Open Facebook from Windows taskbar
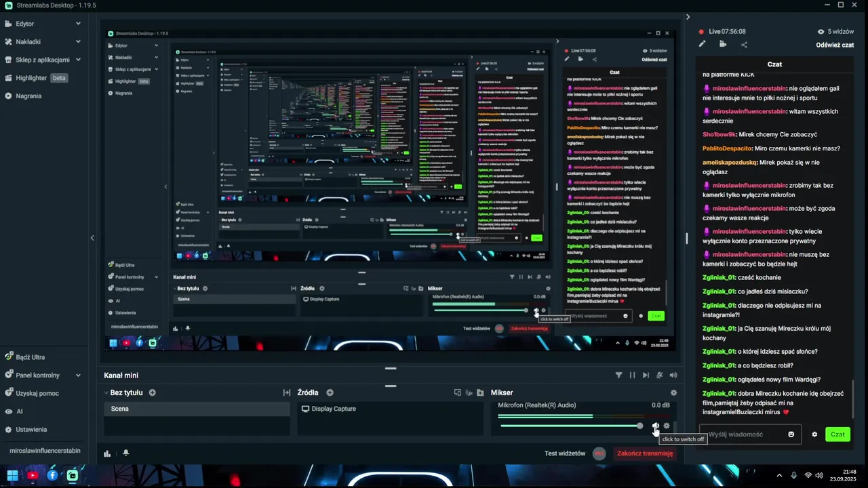 pos(52,476)
